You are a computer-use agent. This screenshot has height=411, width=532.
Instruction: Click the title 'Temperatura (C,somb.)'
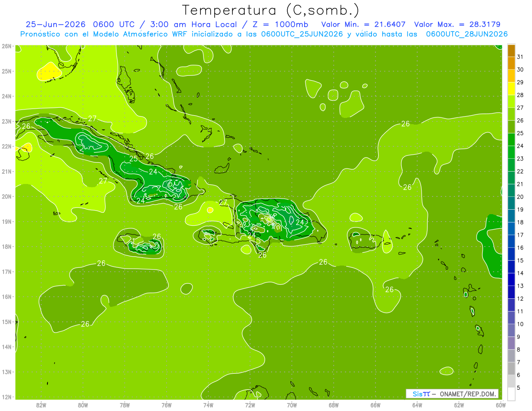pos(271,11)
